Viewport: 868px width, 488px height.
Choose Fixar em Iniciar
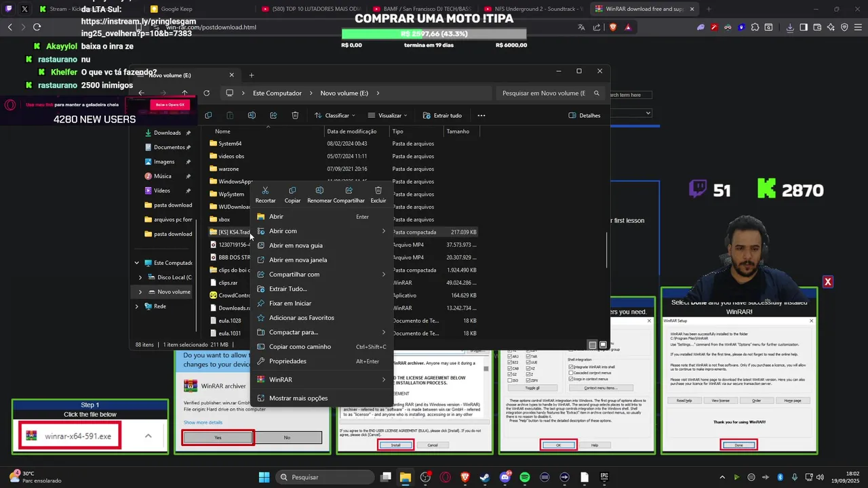tap(321, 303)
